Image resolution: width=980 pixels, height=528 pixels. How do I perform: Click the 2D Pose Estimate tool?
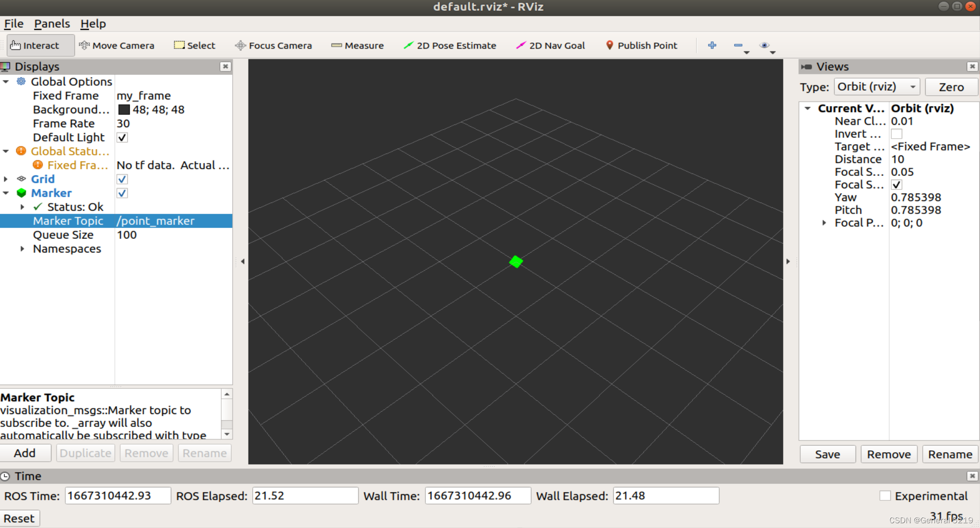452,46
